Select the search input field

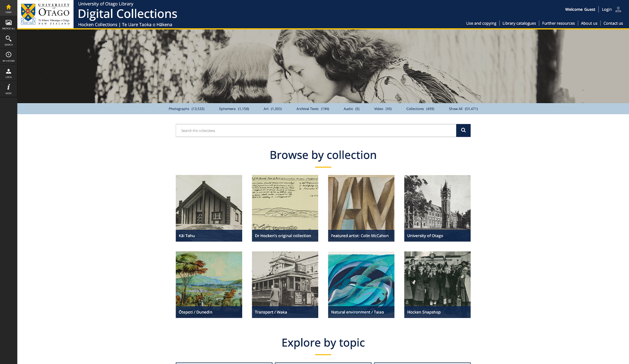(x=316, y=130)
